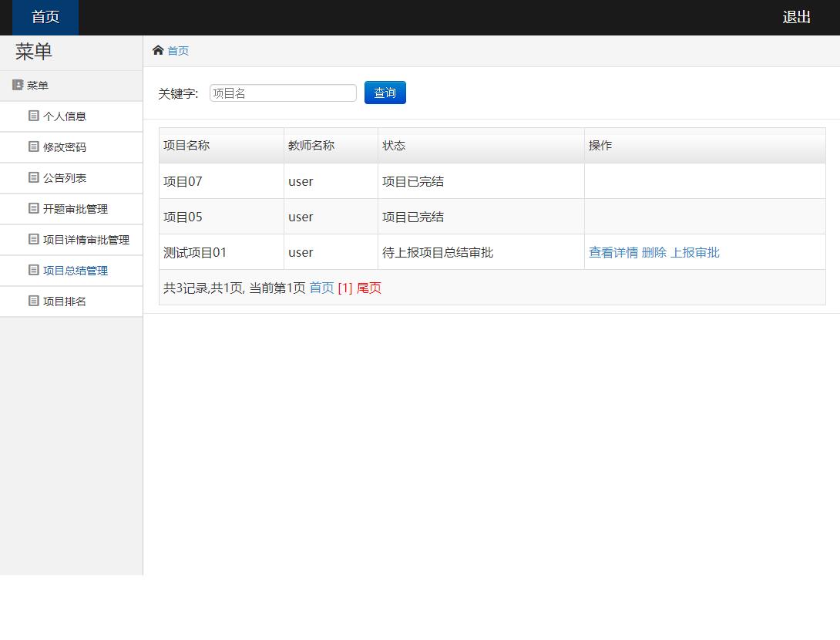The height and width of the screenshot is (640, 840).
Task: Click the icon beside 修改密码
Action: [33, 147]
